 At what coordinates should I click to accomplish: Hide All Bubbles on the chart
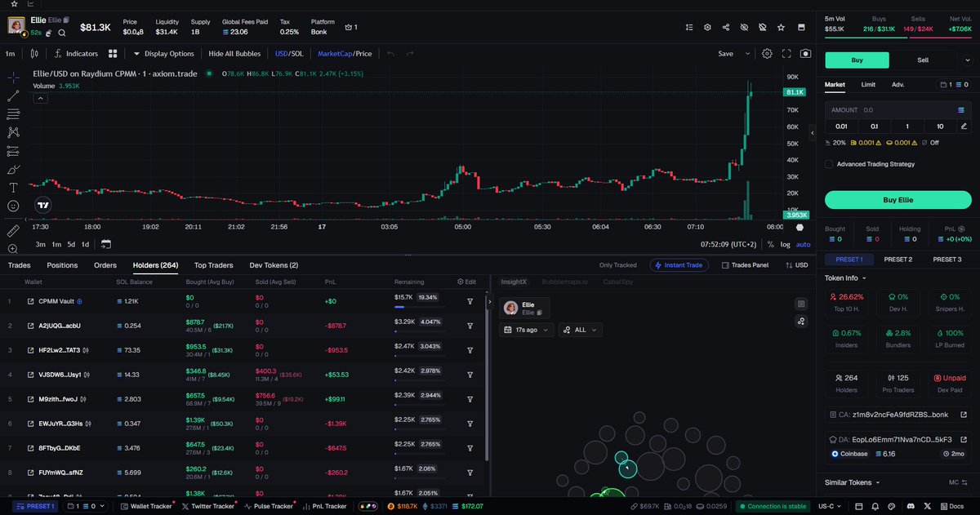234,54
